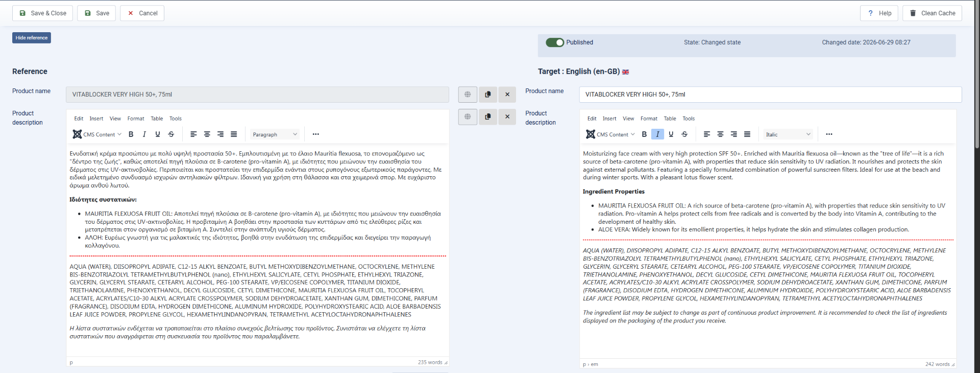Toggle active Italic button in target editor
The height and width of the screenshot is (373, 980).
pyautogui.click(x=657, y=134)
